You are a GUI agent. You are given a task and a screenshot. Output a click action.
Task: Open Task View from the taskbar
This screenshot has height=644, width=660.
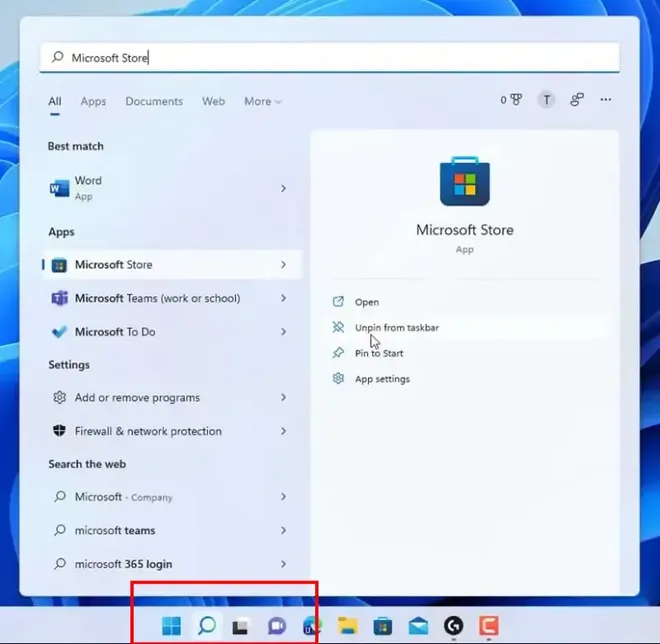pos(241,626)
